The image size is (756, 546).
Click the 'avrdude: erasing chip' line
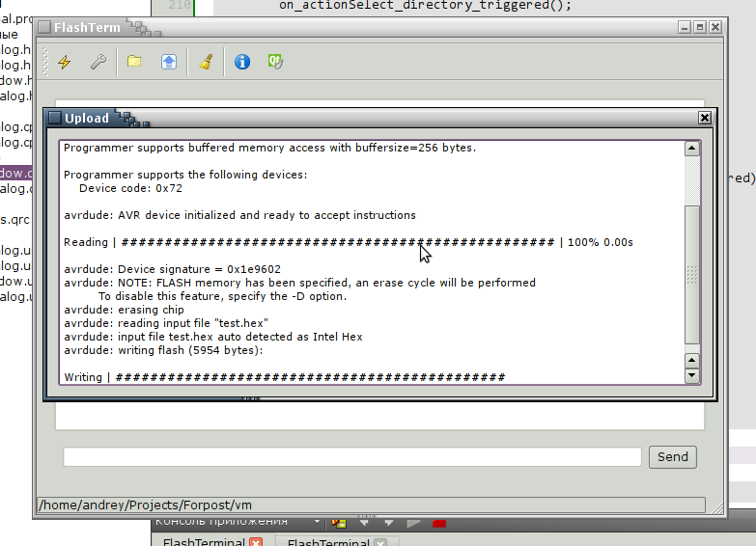pos(124,310)
